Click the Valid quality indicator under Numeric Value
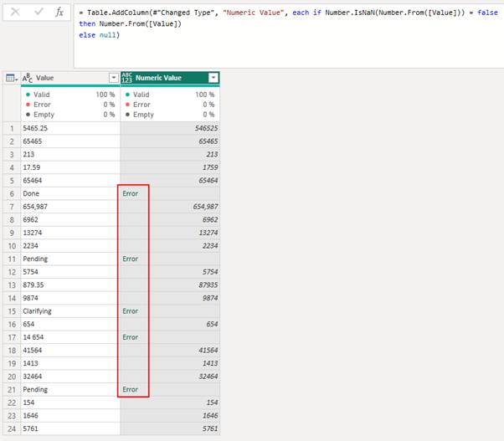 pyautogui.click(x=141, y=95)
